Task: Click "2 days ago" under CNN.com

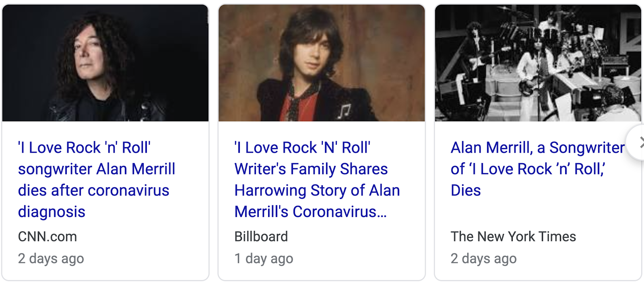Action: click(51, 259)
